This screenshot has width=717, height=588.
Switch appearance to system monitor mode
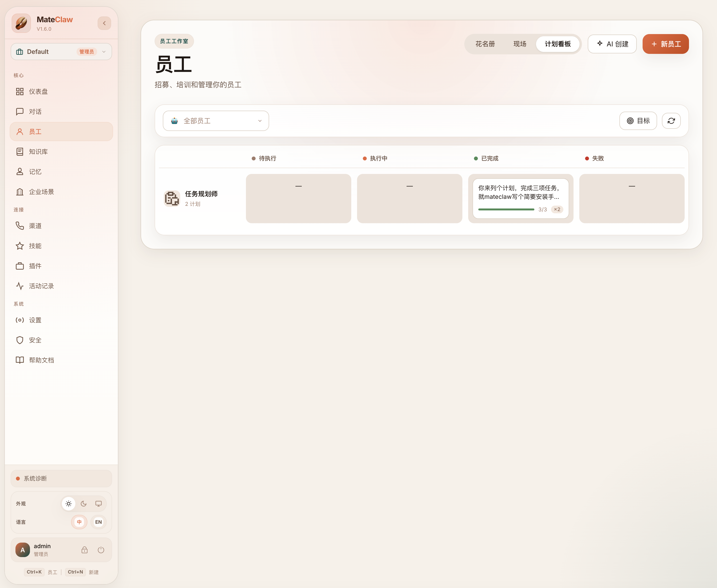click(99, 504)
